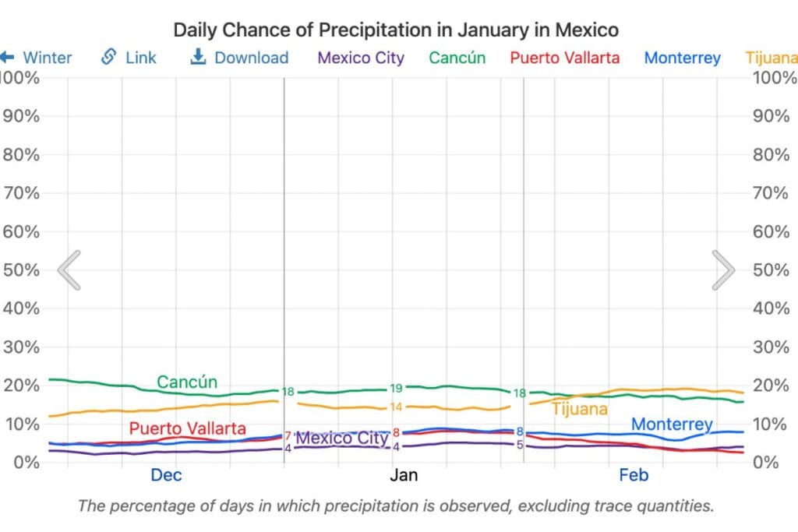Image resolution: width=798 pixels, height=532 pixels.
Task: Select the Feb month label
Action: tap(633, 475)
